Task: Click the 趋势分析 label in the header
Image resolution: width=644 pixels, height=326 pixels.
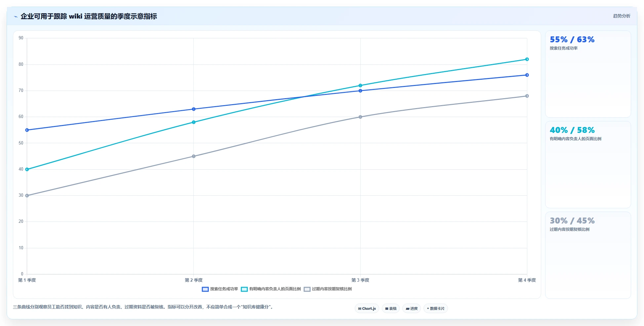Action: [x=622, y=16]
